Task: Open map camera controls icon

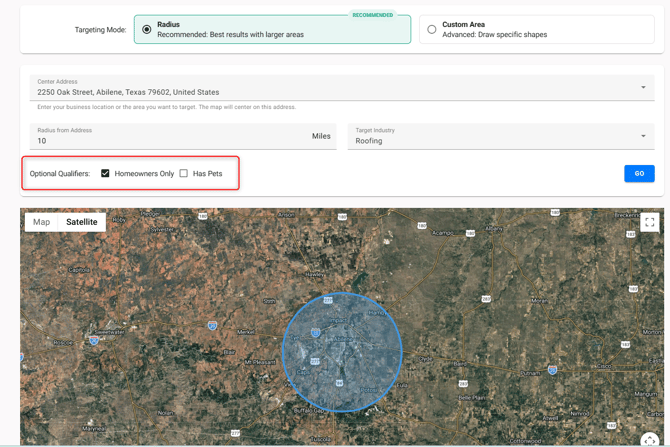Action: tap(650, 441)
